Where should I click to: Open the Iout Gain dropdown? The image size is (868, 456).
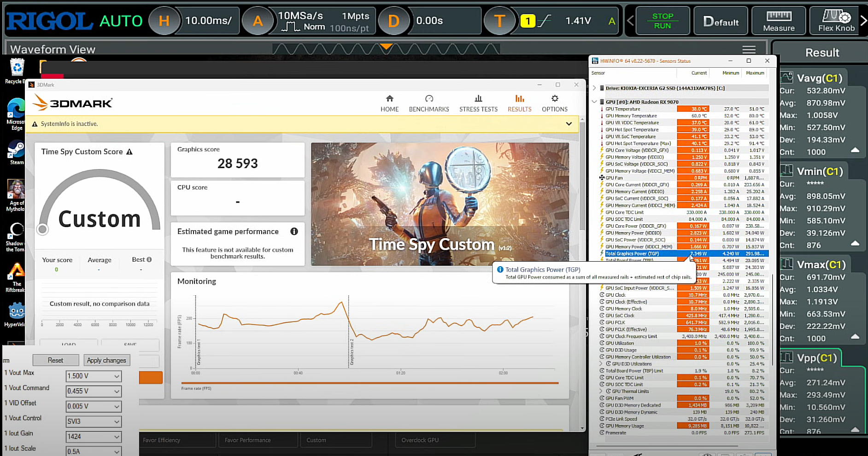pyautogui.click(x=94, y=437)
